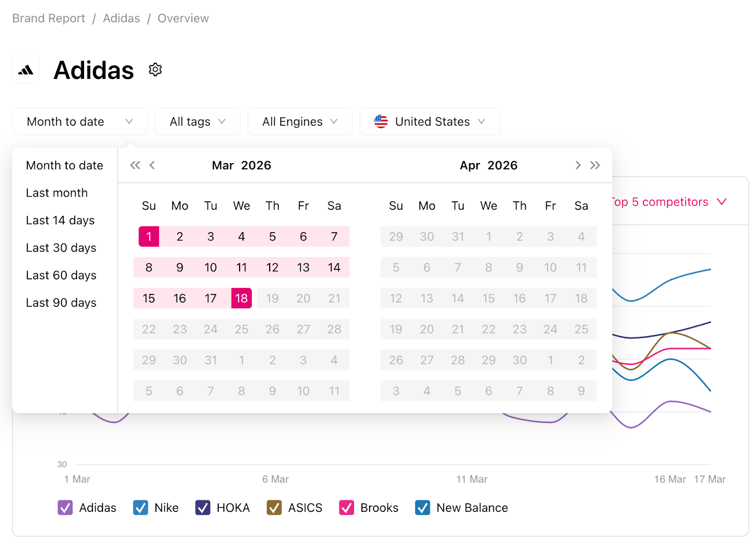The height and width of the screenshot is (544, 756).
Task: Advance to next month in calendar
Action: click(577, 165)
